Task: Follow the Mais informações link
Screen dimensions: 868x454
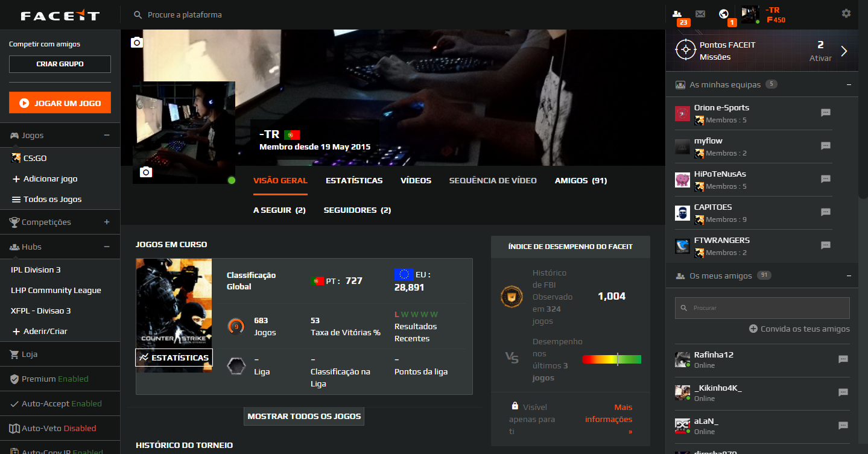Action: click(x=609, y=419)
